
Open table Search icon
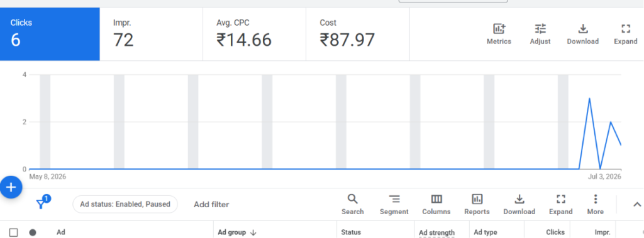point(352,200)
